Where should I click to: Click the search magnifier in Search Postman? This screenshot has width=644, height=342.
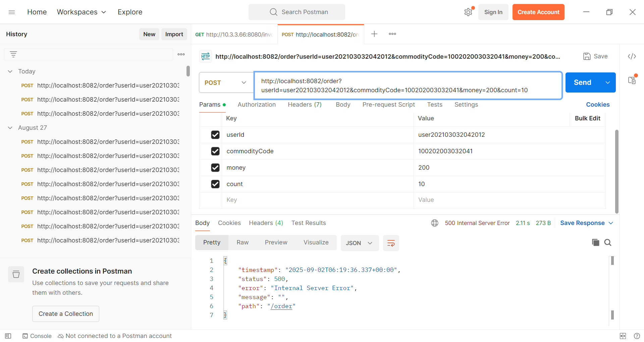click(274, 12)
